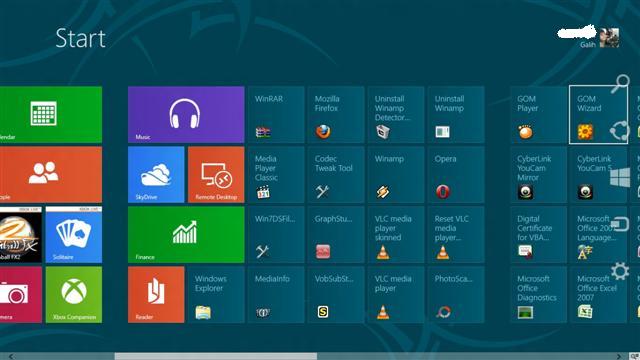Open the Finance tile

[186, 234]
